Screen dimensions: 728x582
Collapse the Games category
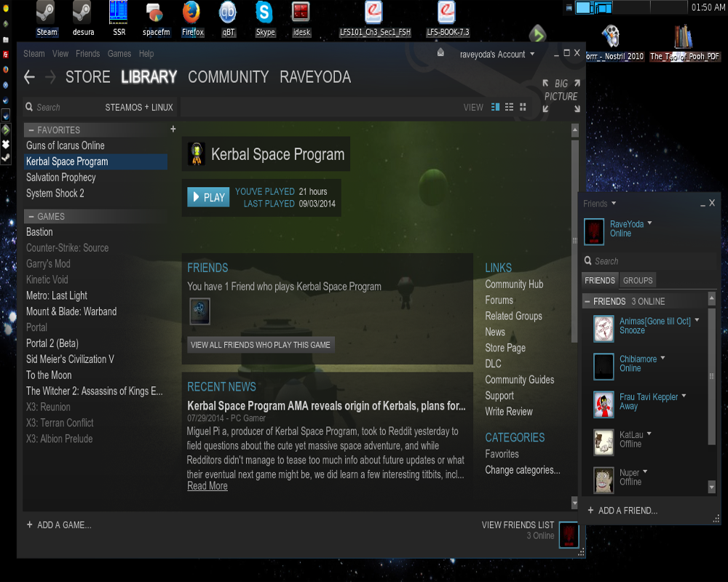tap(31, 217)
